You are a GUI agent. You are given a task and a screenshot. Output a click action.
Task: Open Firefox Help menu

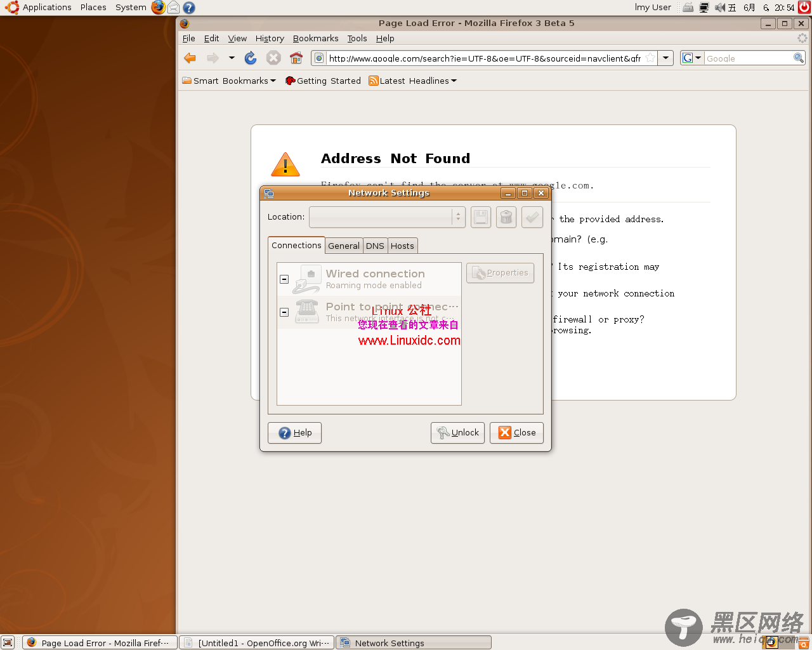pos(385,38)
